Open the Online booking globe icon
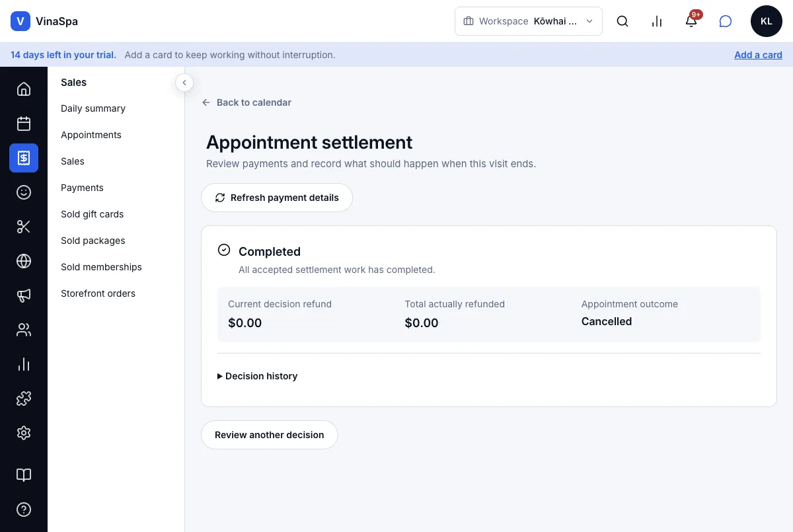Screen dimensions: 793x532 pos(24,261)
